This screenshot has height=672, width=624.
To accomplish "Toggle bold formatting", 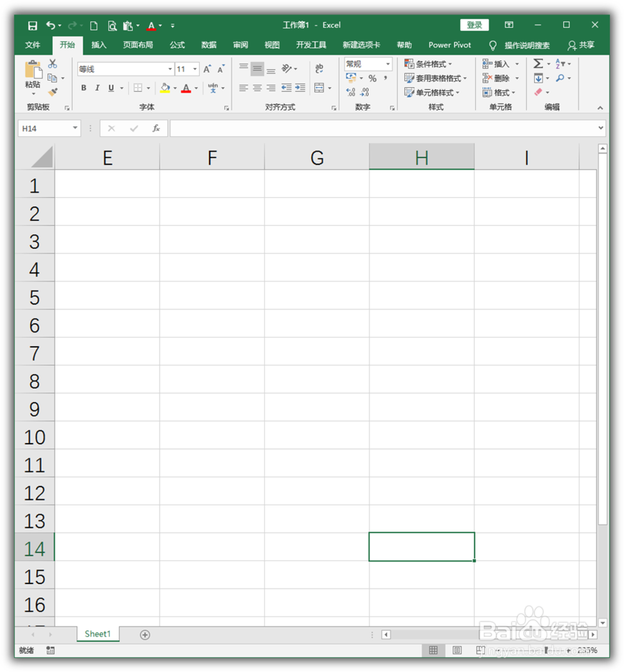I will tap(84, 88).
